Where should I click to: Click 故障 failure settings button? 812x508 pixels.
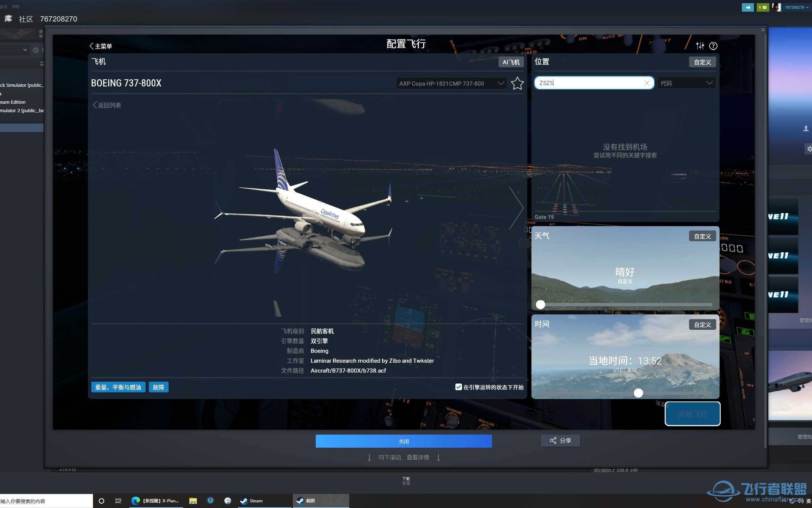157,387
